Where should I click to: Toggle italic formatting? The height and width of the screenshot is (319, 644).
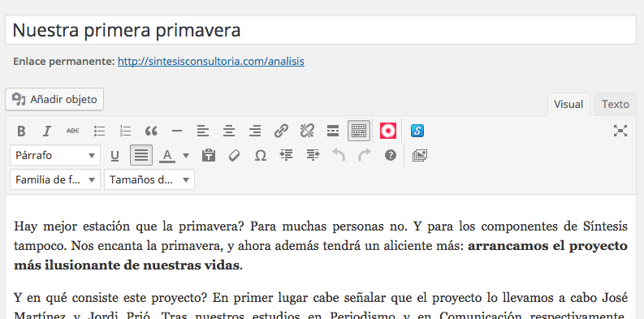point(47,131)
